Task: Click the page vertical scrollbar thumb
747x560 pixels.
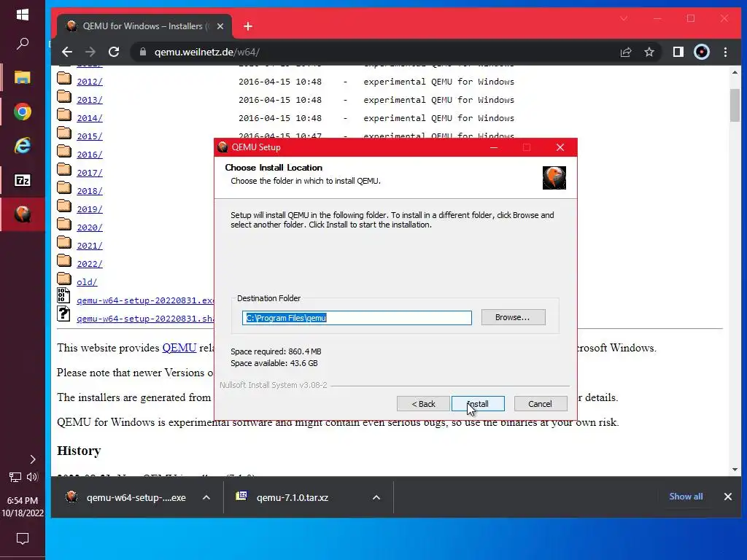Action: (735, 105)
